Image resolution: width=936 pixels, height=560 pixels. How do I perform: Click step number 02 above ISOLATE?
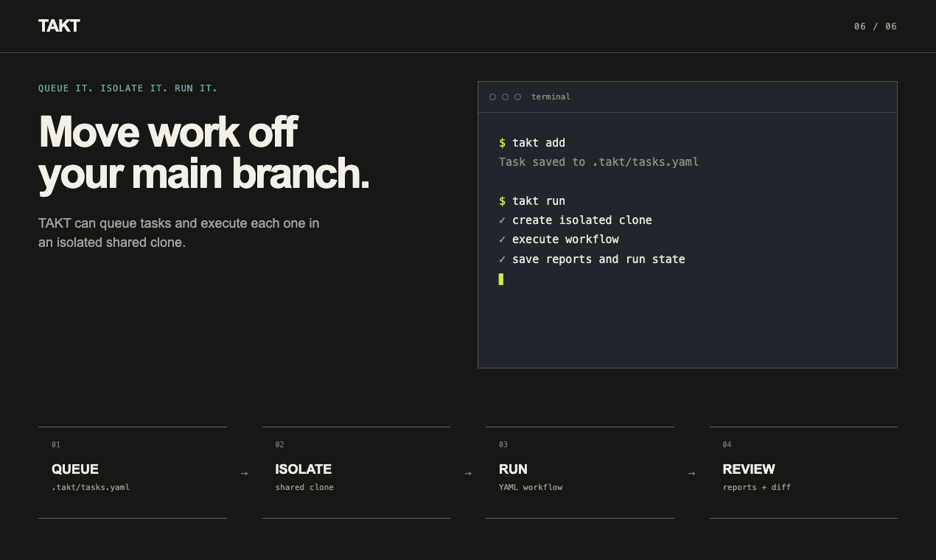tap(280, 445)
